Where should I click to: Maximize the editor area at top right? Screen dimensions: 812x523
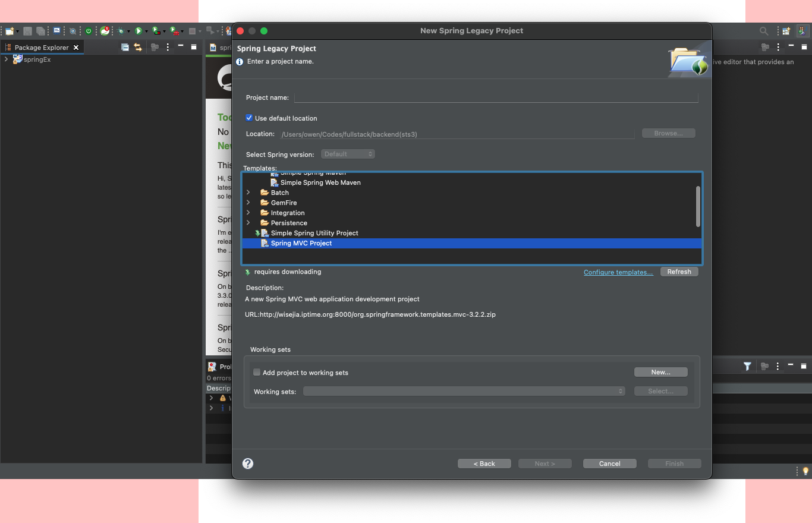click(x=804, y=47)
